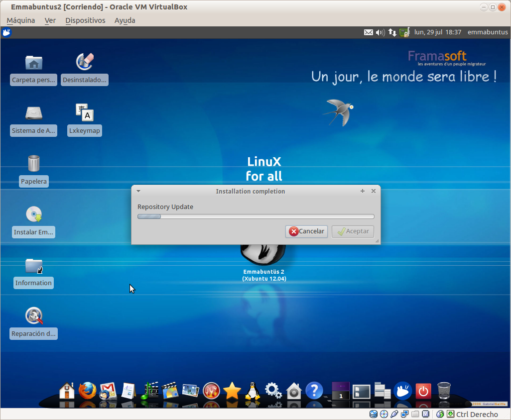
Task: Click the volume speaker icon in panel
Action: pyautogui.click(x=380, y=32)
